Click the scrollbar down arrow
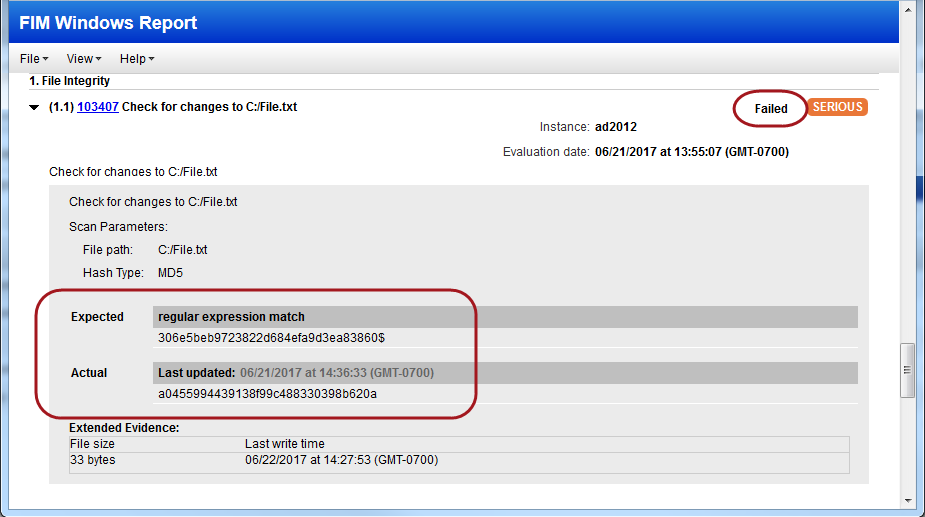 click(x=907, y=500)
